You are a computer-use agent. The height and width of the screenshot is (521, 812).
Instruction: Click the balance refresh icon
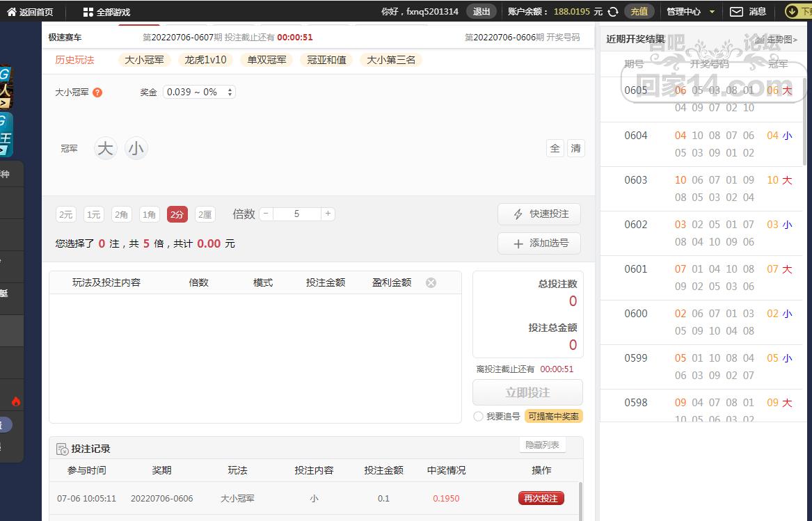pyautogui.click(x=613, y=11)
